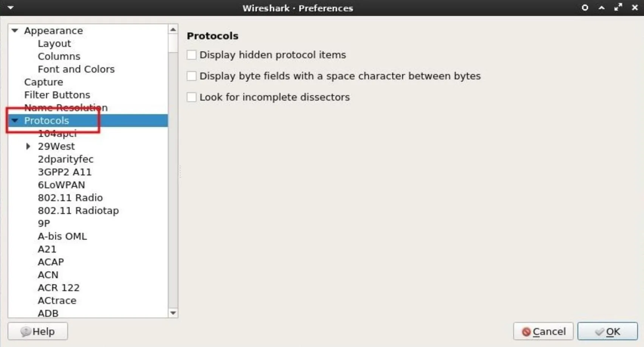Select the 802.11 Radiotap protocol

[x=78, y=211]
